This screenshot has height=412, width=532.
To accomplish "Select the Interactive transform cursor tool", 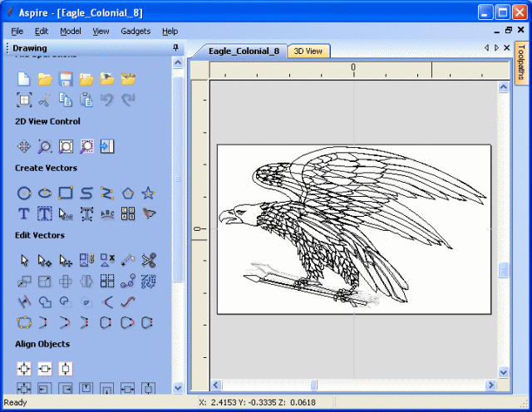I will (x=66, y=261).
